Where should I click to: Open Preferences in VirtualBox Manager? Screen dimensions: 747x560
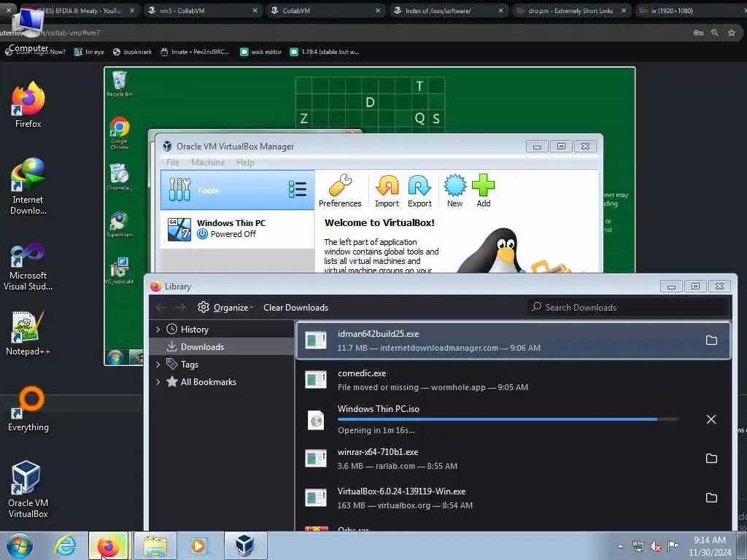click(x=340, y=190)
